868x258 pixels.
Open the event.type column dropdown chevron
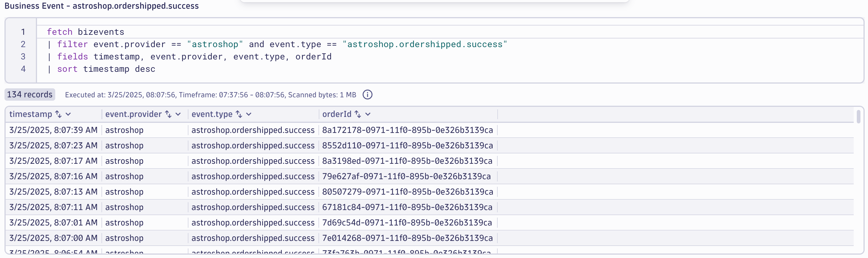[x=249, y=114]
